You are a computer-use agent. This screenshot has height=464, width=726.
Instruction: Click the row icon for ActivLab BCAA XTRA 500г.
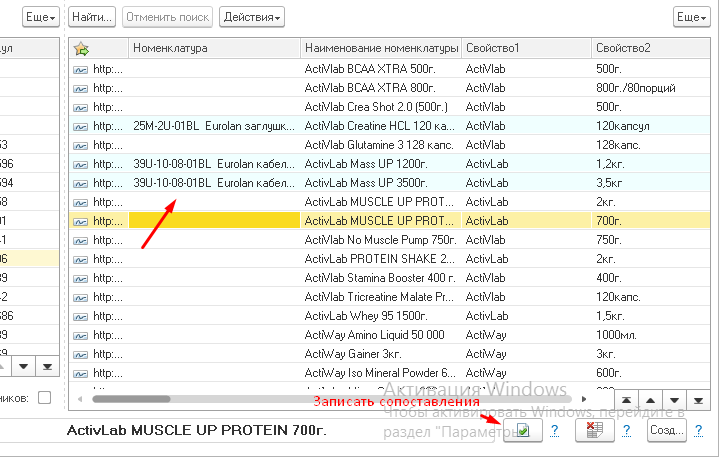click(81, 70)
